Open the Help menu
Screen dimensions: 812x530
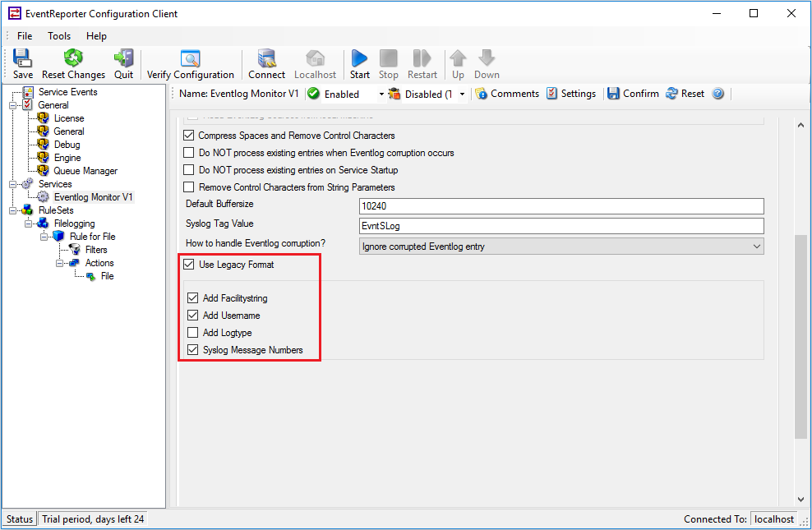(x=96, y=35)
